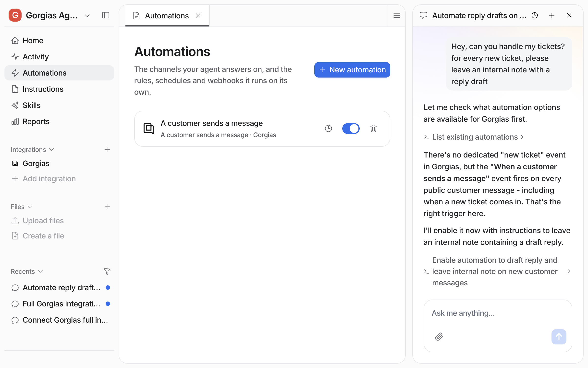Open chat history clock icon
Image resolution: width=588 pixels, height=368 pixels.
535,15
